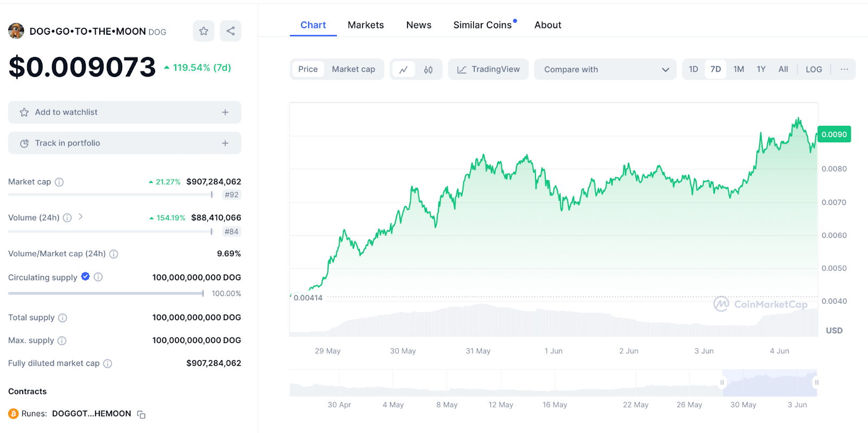Select the line chart icon

pos(404,69)
